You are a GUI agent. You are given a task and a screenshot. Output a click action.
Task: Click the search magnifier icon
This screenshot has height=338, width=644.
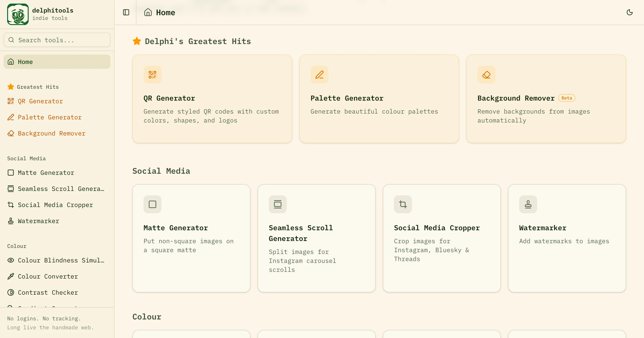(x=11, y=40)
